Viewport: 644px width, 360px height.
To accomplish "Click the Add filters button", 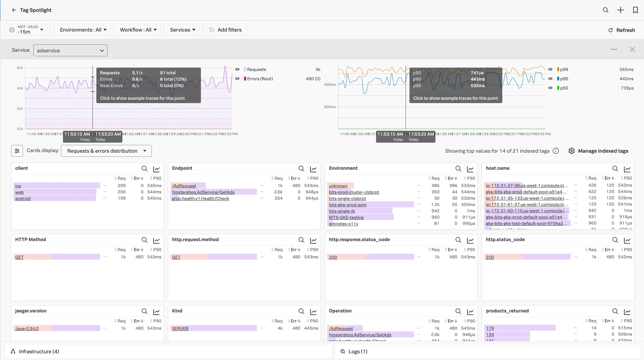I will tap(225, 30).
